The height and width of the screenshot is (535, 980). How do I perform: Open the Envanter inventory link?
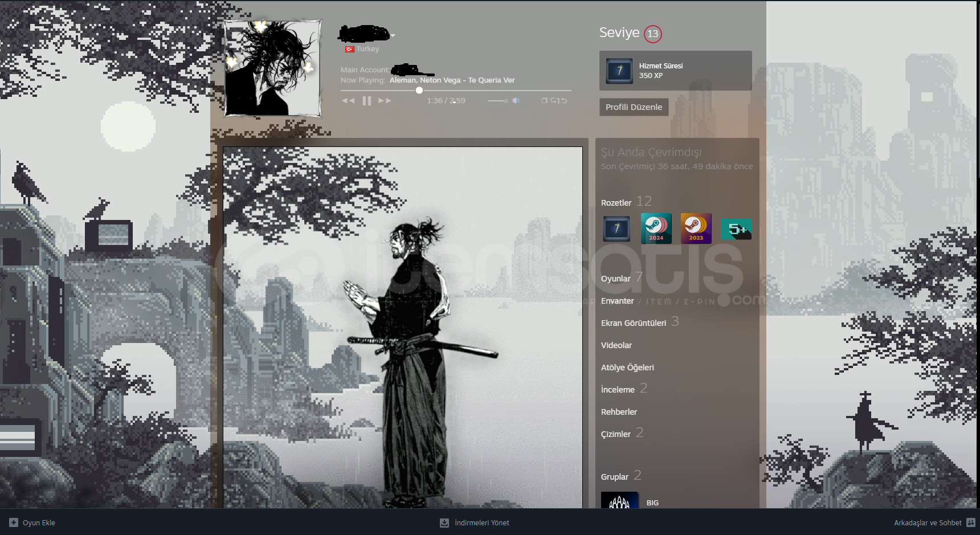point(617,301)
